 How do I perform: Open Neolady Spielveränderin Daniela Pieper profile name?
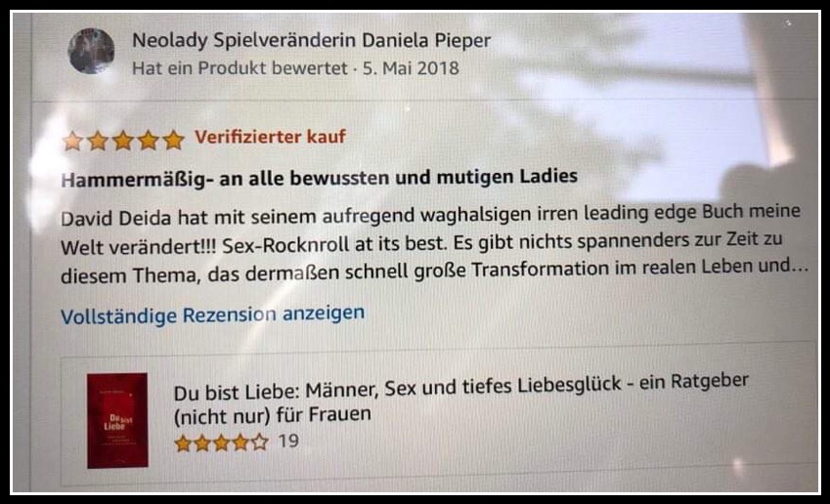311,40
